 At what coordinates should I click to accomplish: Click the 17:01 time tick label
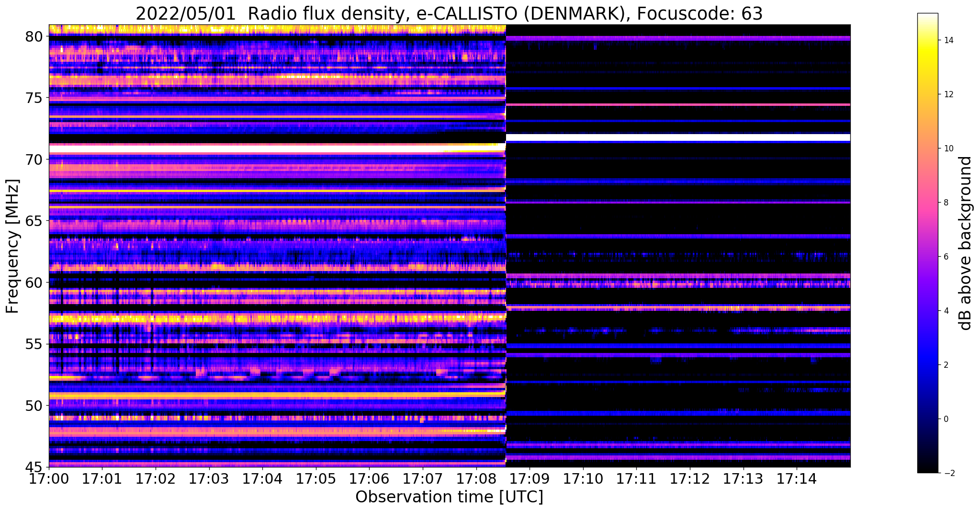102,478
